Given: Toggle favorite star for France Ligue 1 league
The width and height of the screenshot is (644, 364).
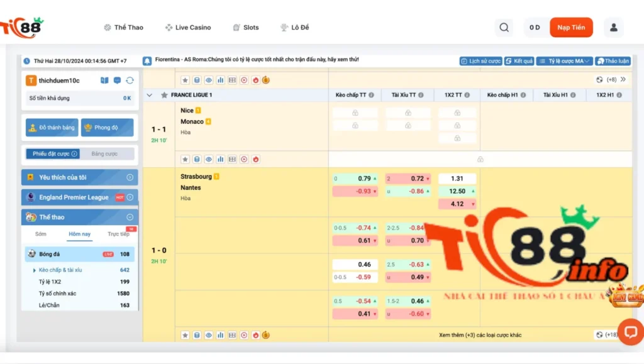Looking at the screenshot, I should (x=164, y=95).
